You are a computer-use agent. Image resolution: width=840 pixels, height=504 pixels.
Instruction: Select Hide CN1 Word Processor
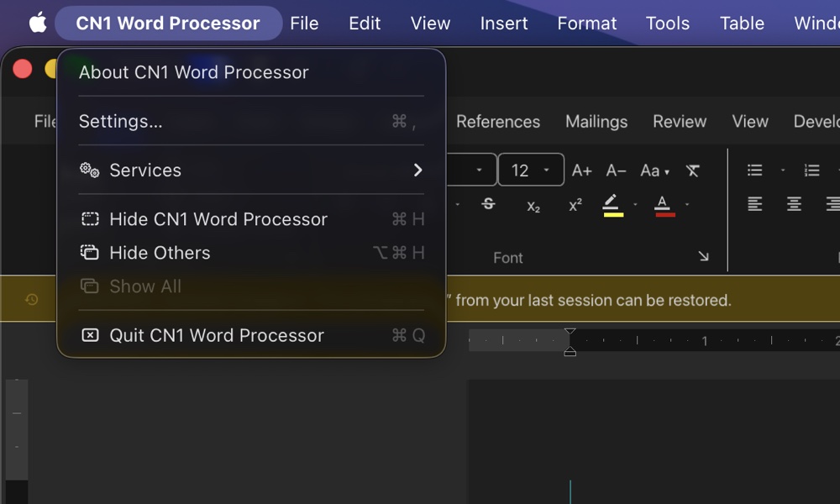[x=251, y=219]
